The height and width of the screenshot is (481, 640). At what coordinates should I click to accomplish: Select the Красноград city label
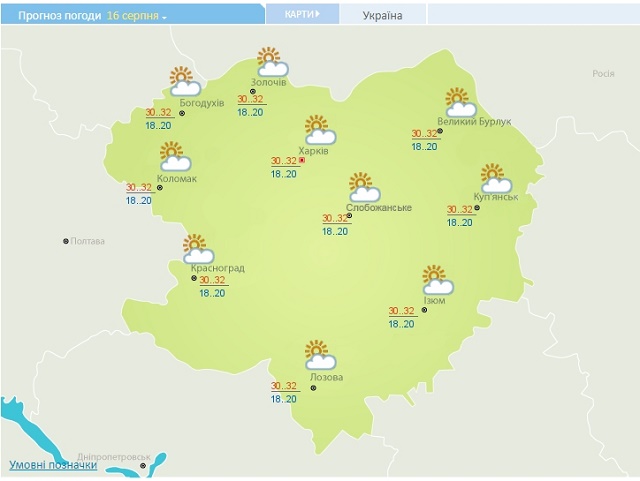(218, 268)
